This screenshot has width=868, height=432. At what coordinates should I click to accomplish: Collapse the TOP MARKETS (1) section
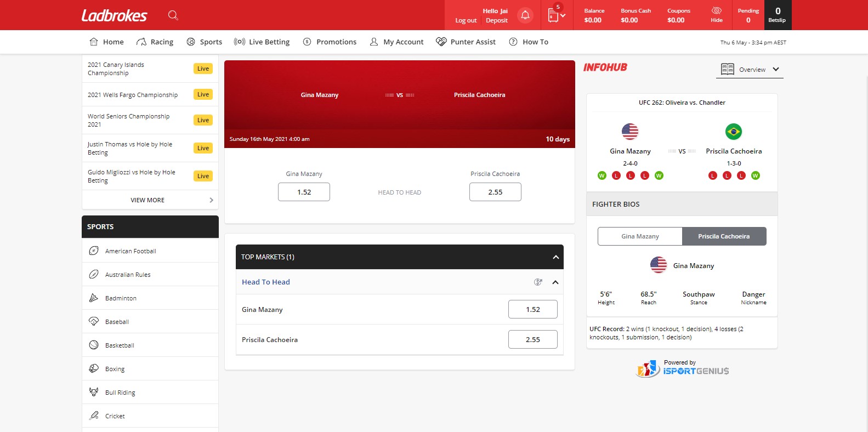(x=555, y=257)
